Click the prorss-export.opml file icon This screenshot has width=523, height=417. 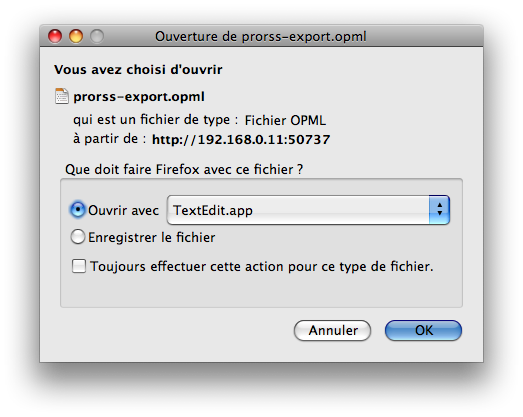coord(62,96)
